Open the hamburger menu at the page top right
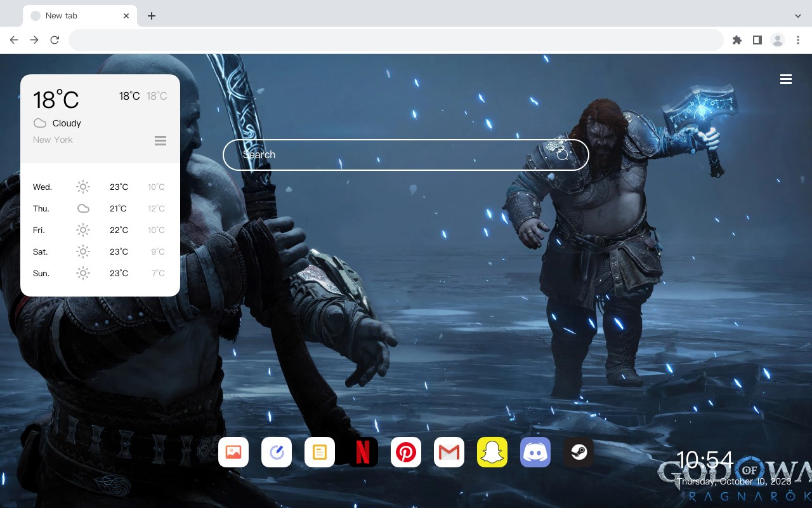812x508 pixels. pos(786,79)
